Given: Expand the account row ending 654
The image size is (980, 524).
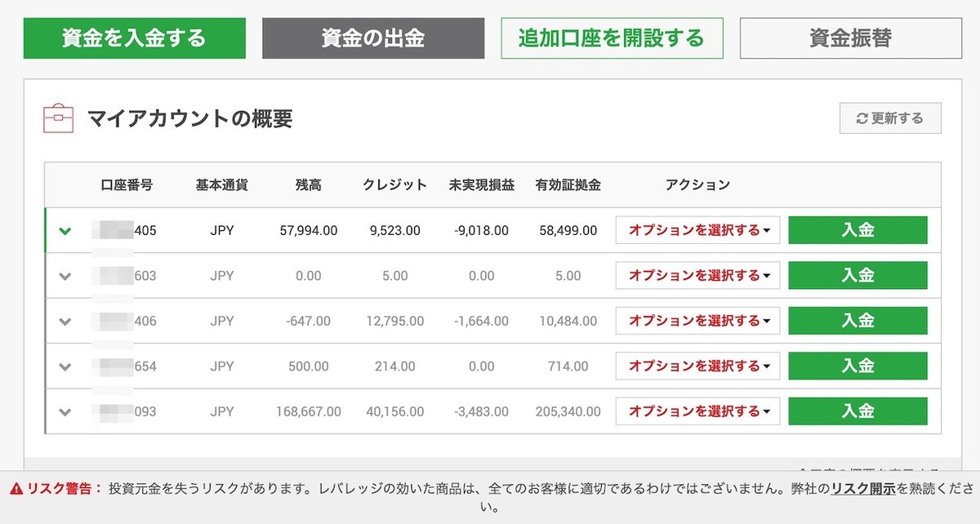Looking at the screenshot, I should tap(65, 366).
